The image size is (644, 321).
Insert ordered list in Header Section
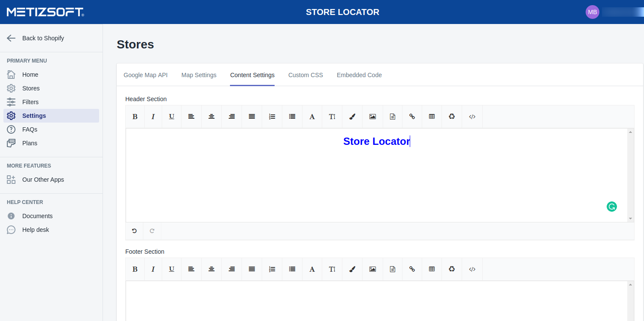(x=272, y=117)
